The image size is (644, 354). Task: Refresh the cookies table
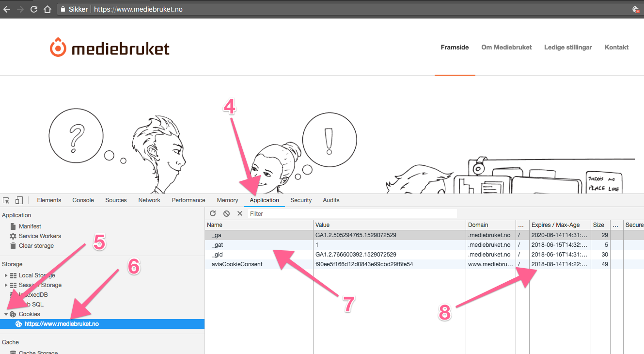click(x=213, y=213)
